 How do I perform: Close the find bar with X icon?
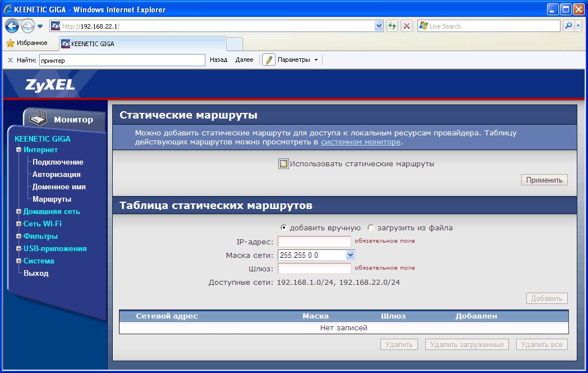[x=10, y=60]
